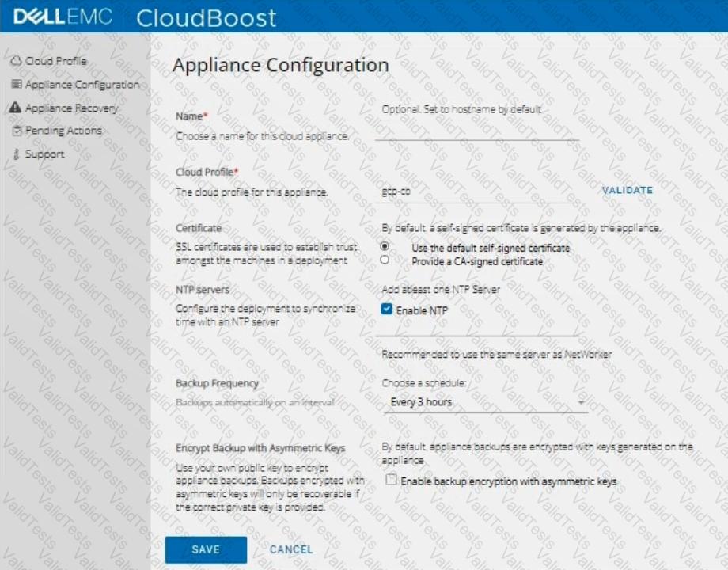Click the SAVE button
Viewport: 728px width, 570px height.
(x=206, y=549)
